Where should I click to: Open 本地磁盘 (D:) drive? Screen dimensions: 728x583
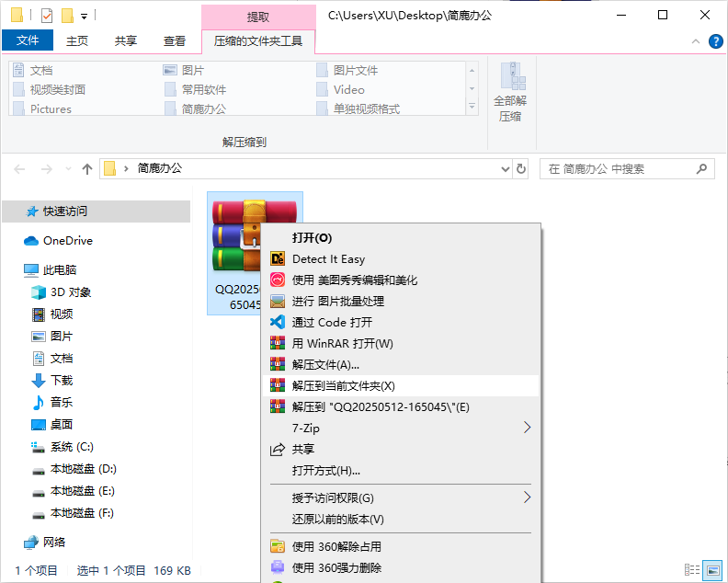pyautogui.click(x=74, y=469)
